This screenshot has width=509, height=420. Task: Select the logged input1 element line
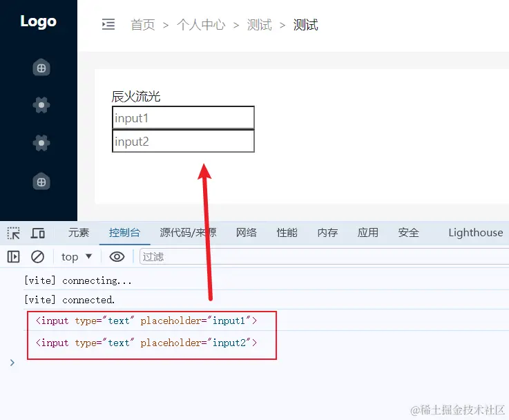click(x=146, y=321)
